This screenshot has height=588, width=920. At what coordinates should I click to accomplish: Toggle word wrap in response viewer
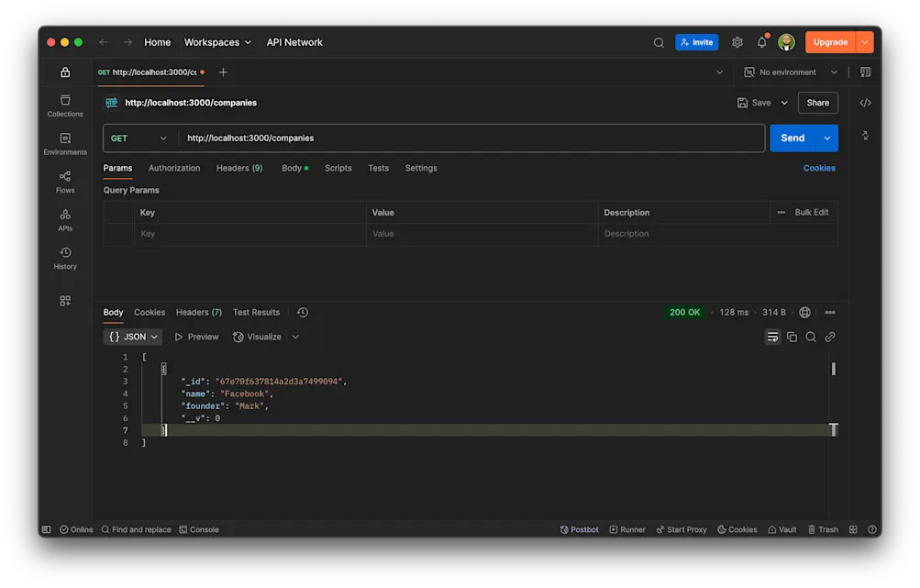pyautogui.click(x=772, y=338)
